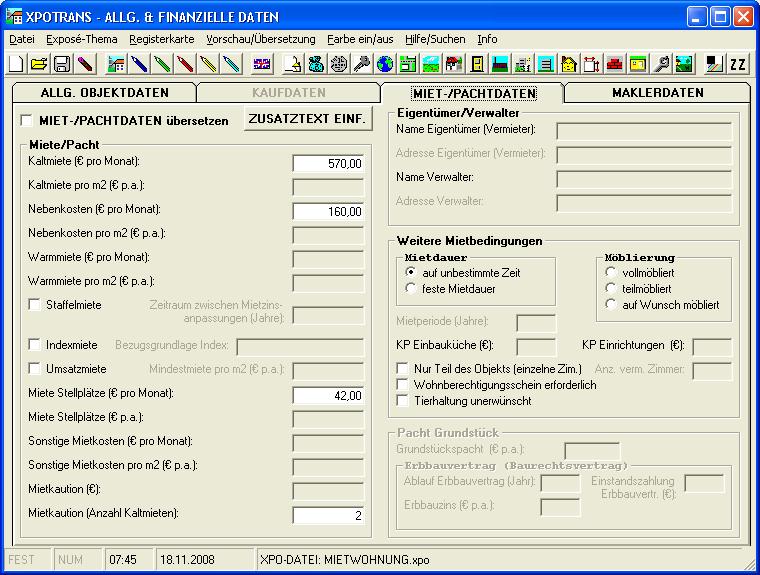Viewport: 760px width, 575px height.
Task: Click the keys icon in toolbar
Action: coord(361,64)
